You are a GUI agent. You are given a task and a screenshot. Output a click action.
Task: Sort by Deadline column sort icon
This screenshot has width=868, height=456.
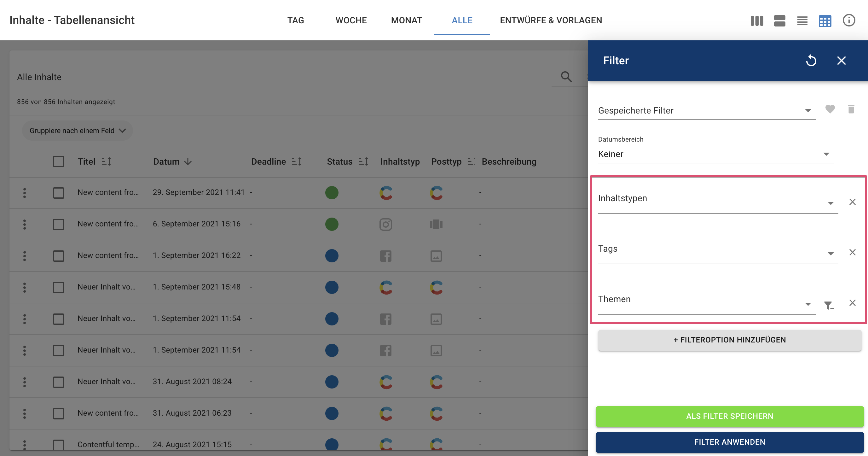pos(297,161)
